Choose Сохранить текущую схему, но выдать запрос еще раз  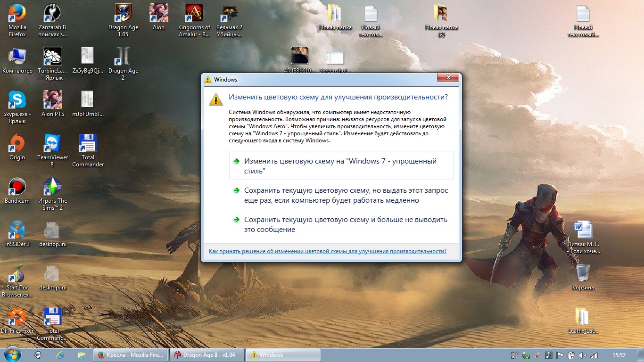coord(341,195)
